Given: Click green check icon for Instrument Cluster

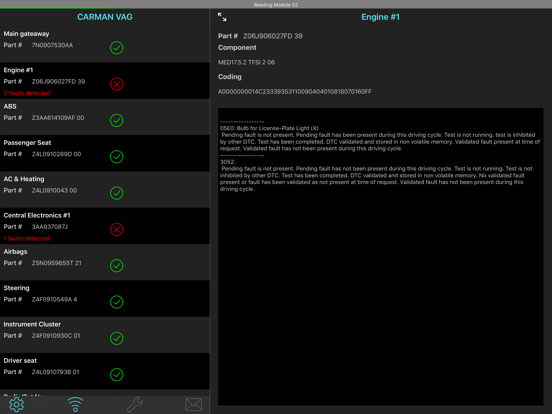Looking at the screenshot, I should click(117, 338).
